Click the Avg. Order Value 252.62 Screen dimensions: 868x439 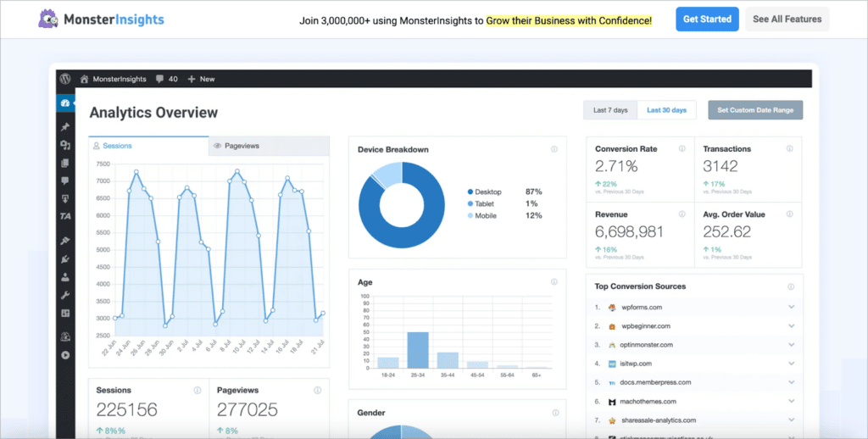(x=726, y=231)
